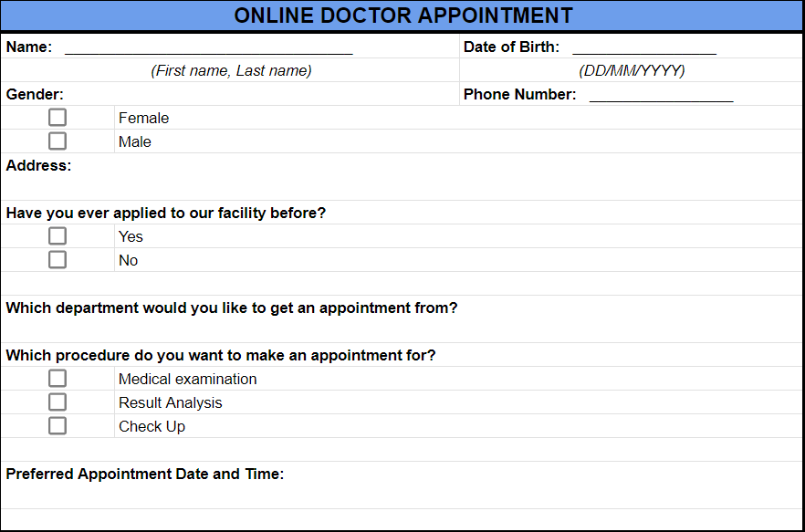The width and height of the screenshot is (805, 532).
Task: Click the 'Phone Number:' label text
Action: (519, 95)
